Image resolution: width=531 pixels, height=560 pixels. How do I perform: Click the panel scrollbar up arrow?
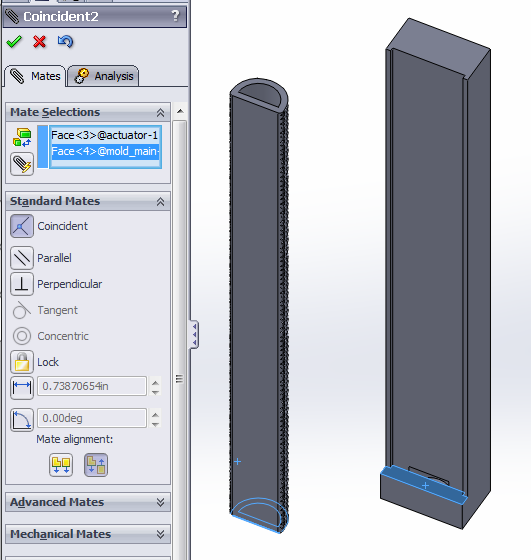click(180, 111)
